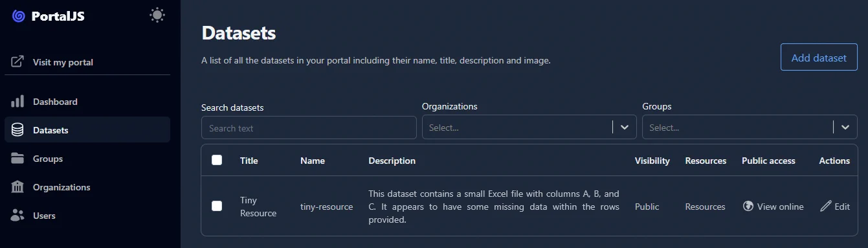Image resolution: width=868 pixels, height=248 pixels.
Task: Go to Dashboard in the sidebar
Action: coord(87,102)
